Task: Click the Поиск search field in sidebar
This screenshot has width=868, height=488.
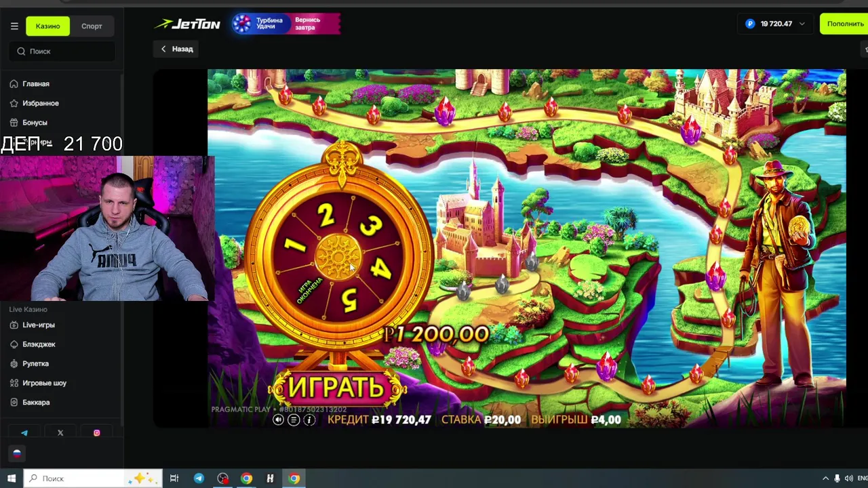Action: pos(62,52)
